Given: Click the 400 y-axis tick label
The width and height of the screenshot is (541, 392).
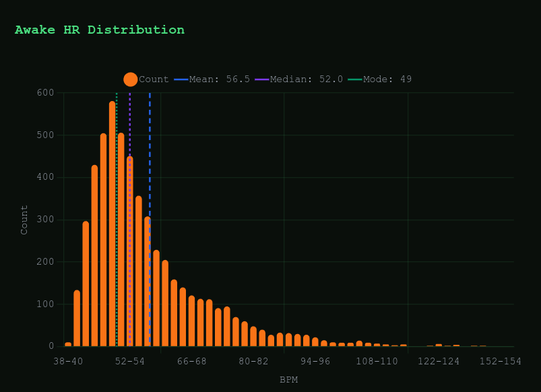Looking at the screenshot, I should coord(46,177).
